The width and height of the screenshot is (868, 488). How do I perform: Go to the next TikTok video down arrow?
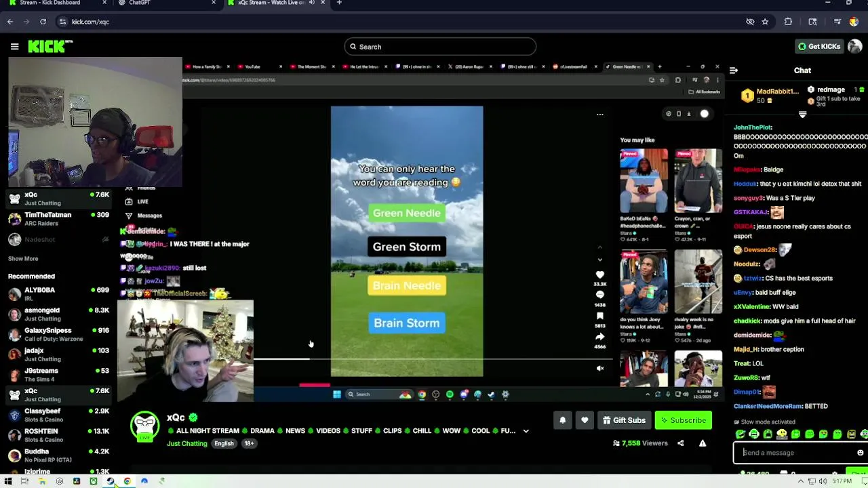[x=599, y=260]
